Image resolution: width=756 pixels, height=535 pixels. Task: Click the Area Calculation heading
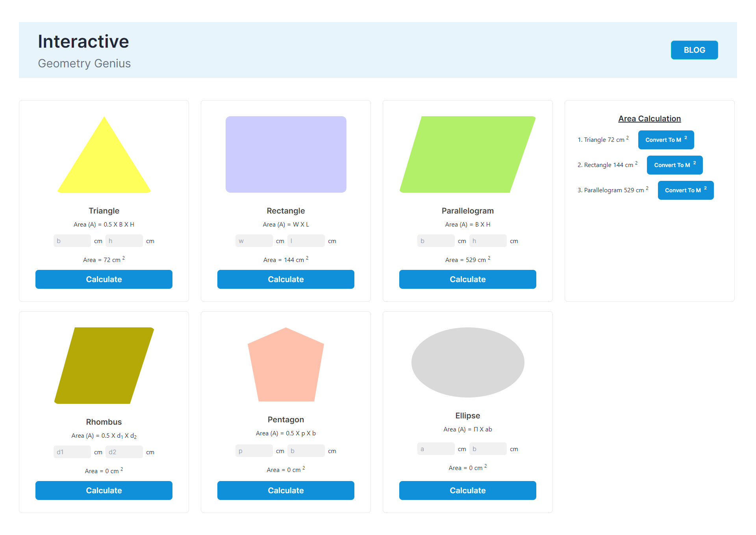coord(649,118)
